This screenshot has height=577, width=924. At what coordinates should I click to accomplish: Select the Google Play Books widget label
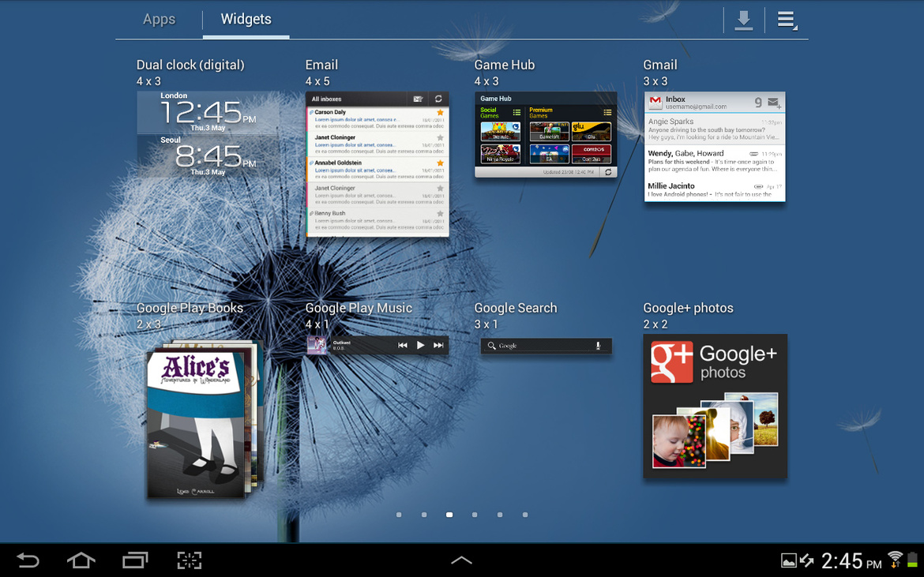pos(190,308)
